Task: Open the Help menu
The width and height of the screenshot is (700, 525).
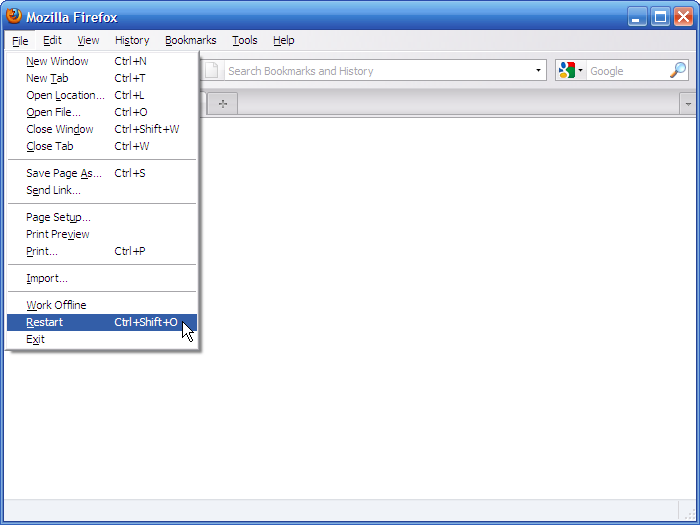Action: tap(283, 40)
